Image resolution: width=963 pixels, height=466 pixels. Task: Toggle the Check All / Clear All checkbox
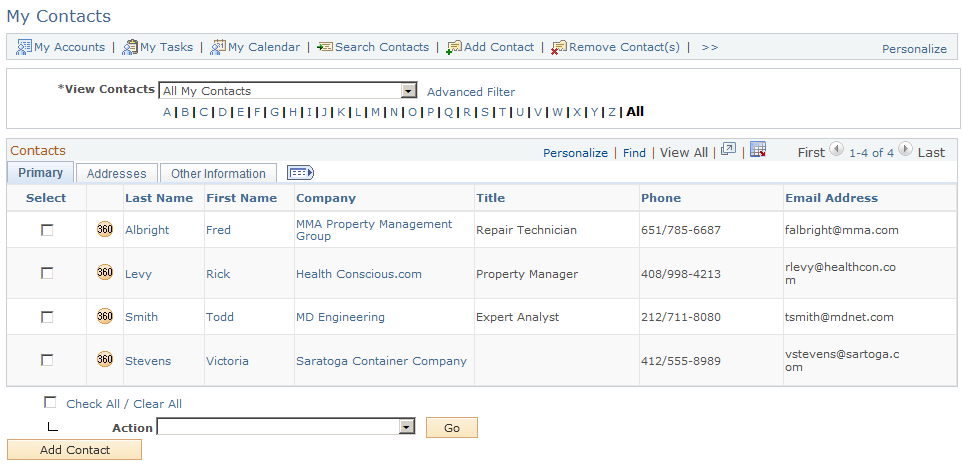point(50,403)
